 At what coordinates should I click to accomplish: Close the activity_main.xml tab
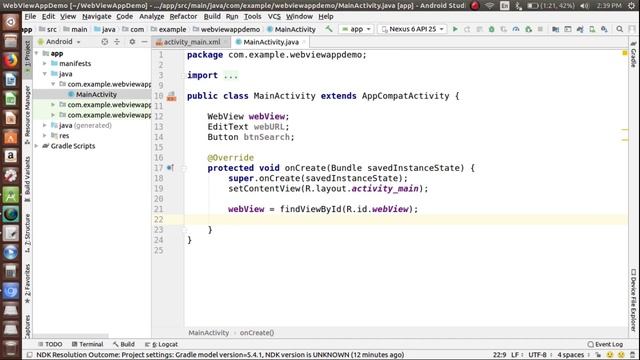(225, 42)
